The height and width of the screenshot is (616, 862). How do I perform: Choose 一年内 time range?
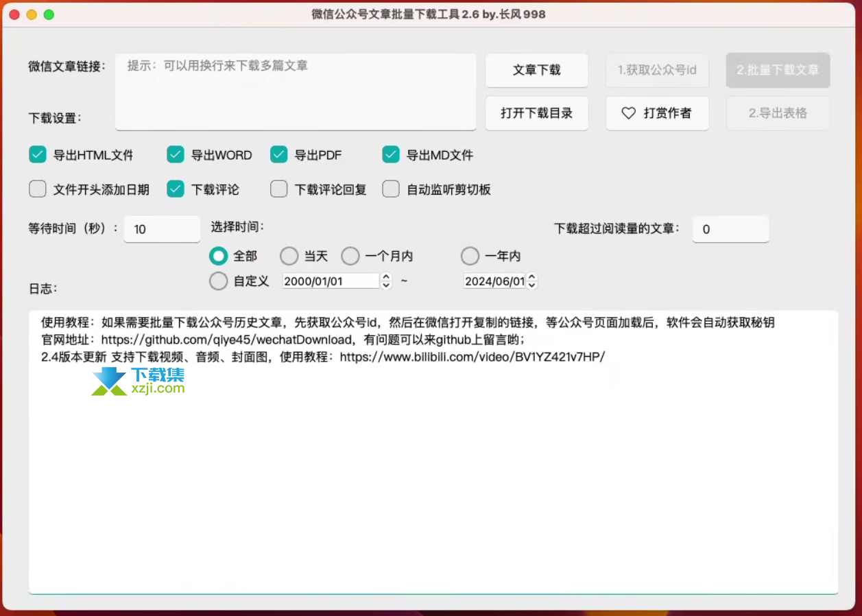470,256
